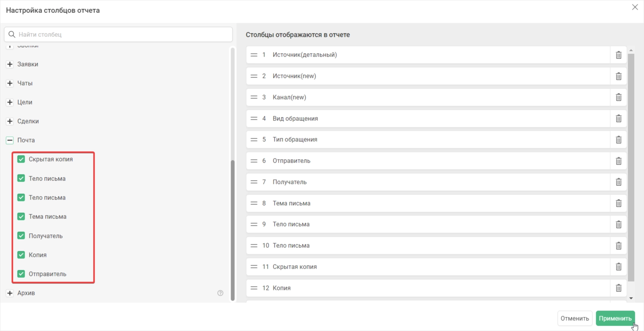The height and width of the screenshot is (331, 644).
Task: Collapse the Почта group
Action: tap(10, 140)
